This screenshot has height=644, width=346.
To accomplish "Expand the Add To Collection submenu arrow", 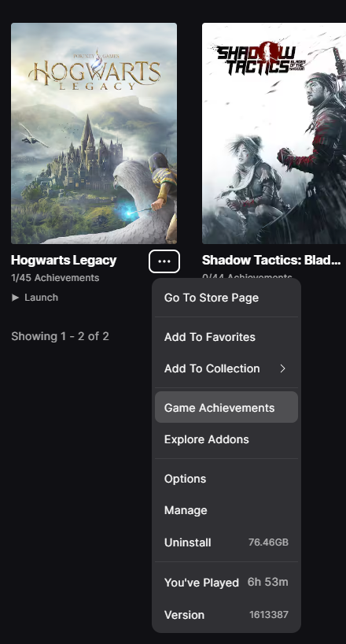I will (x=282, y=368).
